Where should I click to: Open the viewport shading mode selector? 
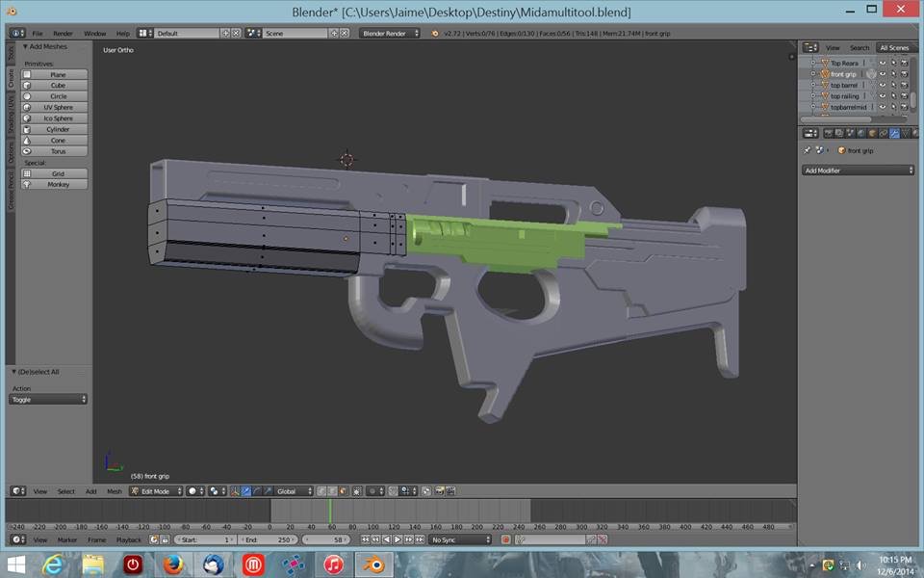coord(195,491)
